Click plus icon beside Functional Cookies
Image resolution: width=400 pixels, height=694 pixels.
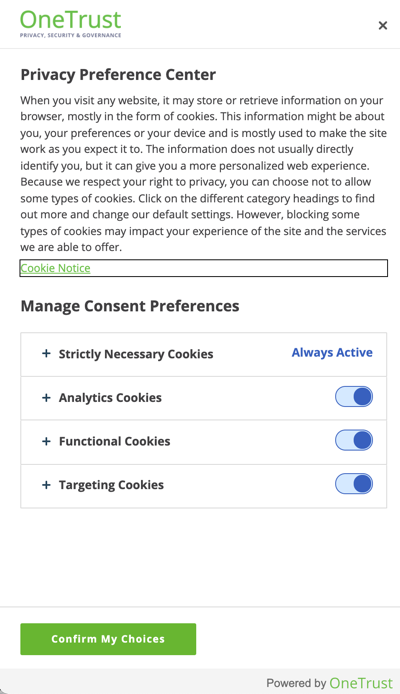point(46,441)
